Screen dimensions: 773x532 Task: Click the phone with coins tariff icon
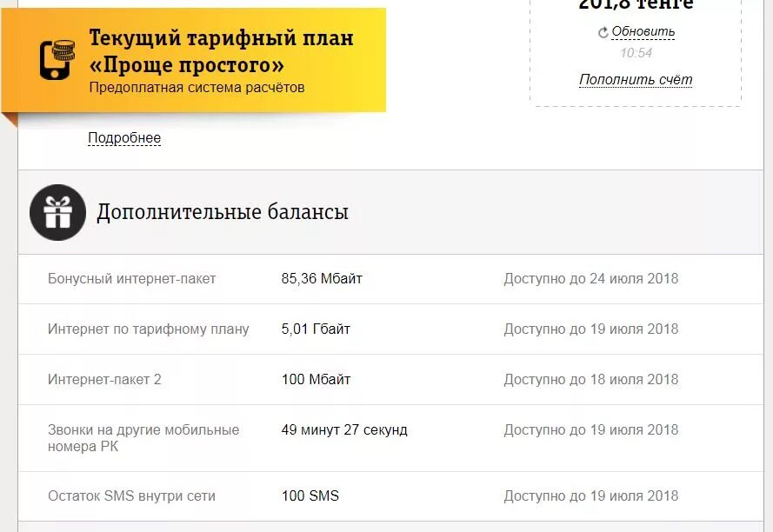pyautogui.click(x=57, y=59)
